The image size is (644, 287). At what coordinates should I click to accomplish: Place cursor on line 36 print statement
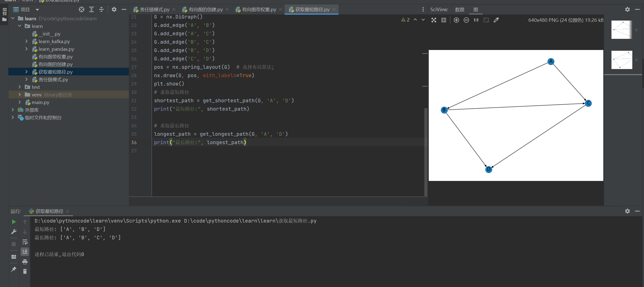tap(200, 142)
